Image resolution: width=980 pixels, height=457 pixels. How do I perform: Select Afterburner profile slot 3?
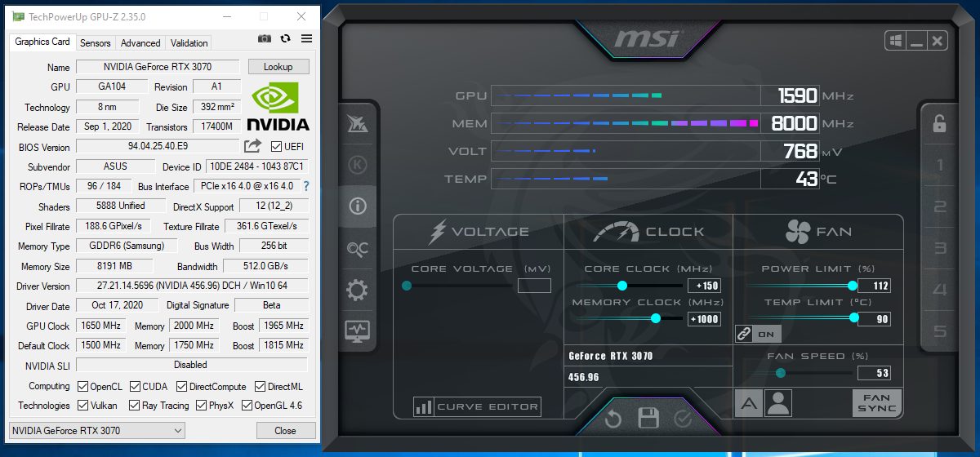pos(940,249)
